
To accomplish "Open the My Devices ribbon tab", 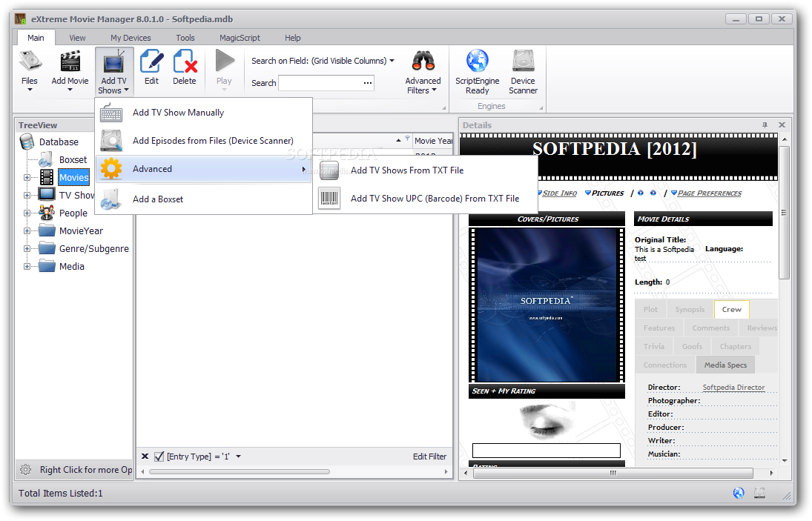I will pos(131,38).
